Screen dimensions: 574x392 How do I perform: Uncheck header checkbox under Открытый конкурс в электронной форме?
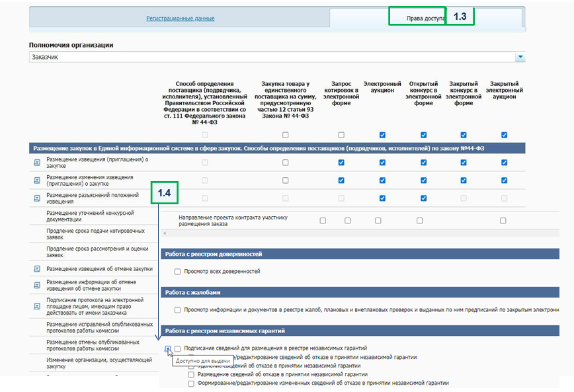[423, 135]
